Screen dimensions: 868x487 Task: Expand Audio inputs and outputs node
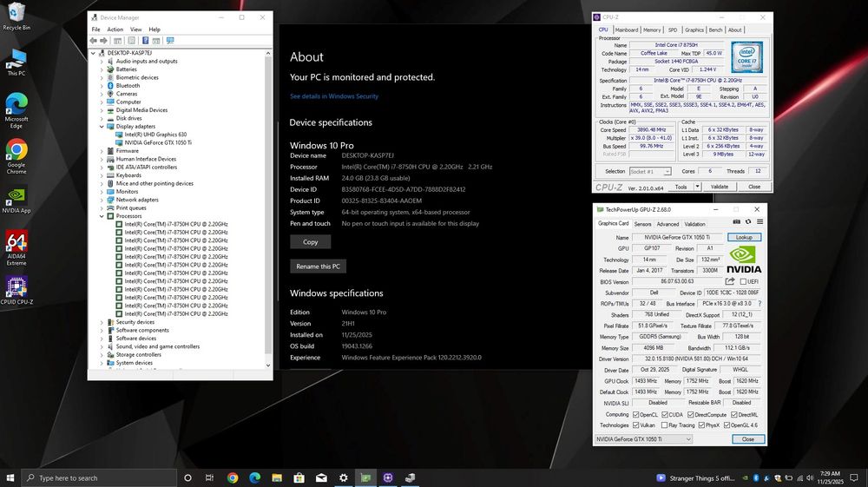coord(102,62)
